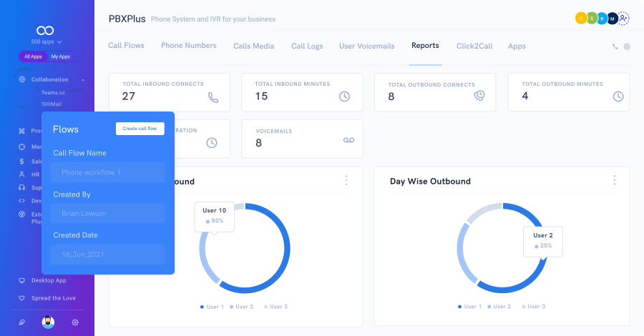Click User 2 legend in inbound chart
The image size is (644, 336).
(x=242, y=307)
